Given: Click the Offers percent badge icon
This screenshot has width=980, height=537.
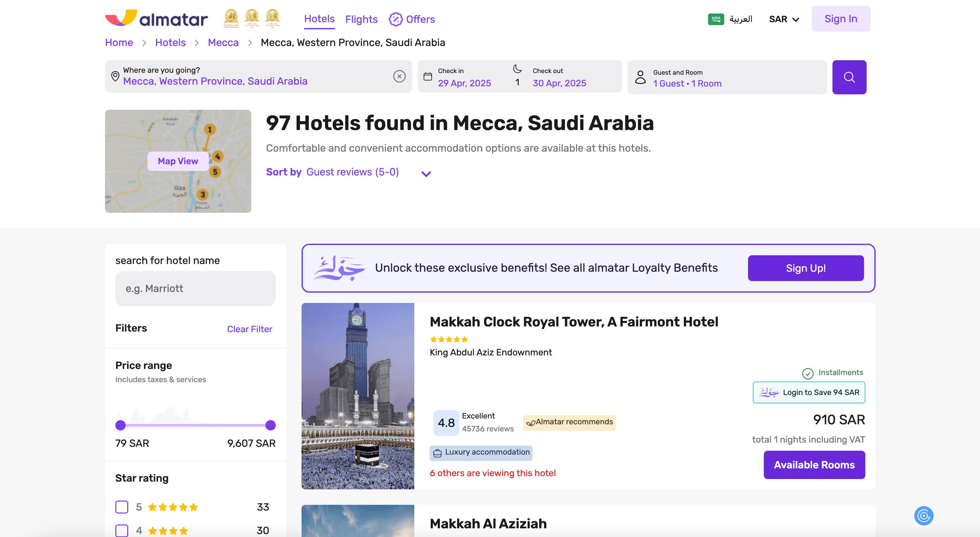Looking at the screenshot, I should tap(395, 19).
